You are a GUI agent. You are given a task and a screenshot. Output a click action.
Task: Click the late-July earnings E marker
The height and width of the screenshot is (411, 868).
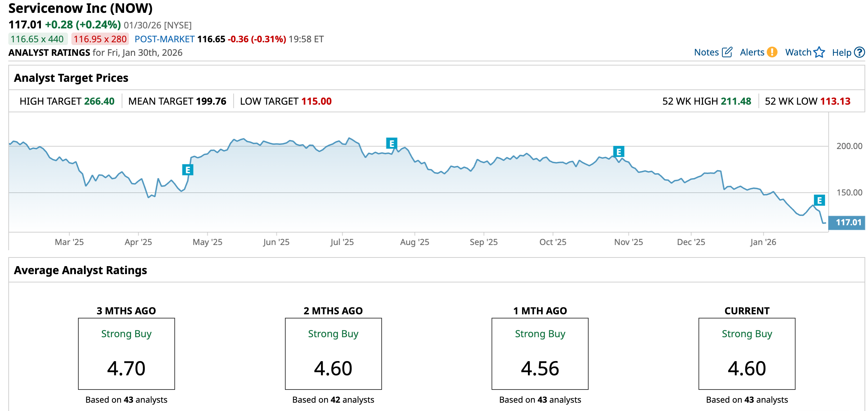[x=392, y=143]
